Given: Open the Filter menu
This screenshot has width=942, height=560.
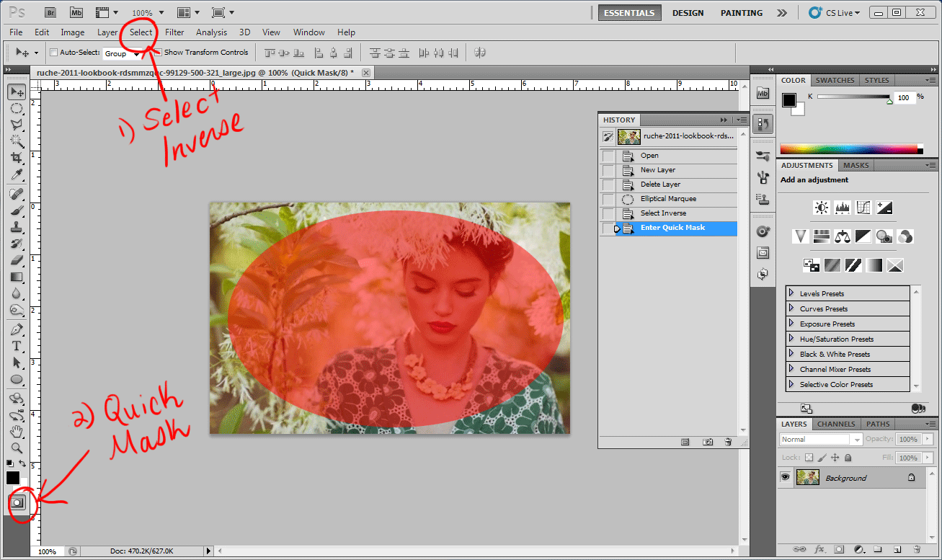Looking at the screenshot, I should pos(174,32).
